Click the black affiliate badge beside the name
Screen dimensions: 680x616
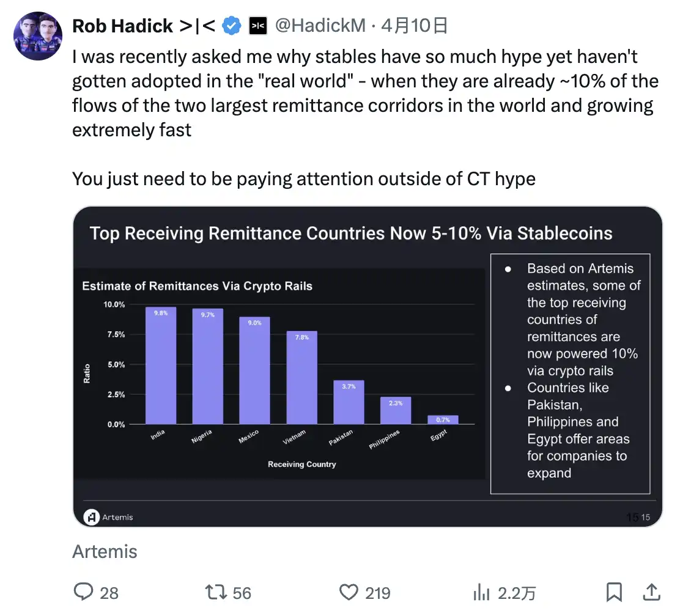(258, 26)
